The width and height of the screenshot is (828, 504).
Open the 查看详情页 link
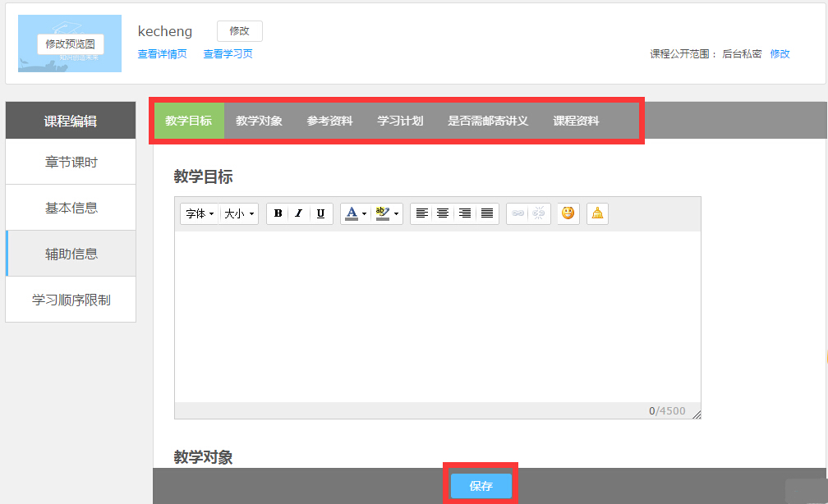pyautogui.click(x=162, y=54)
